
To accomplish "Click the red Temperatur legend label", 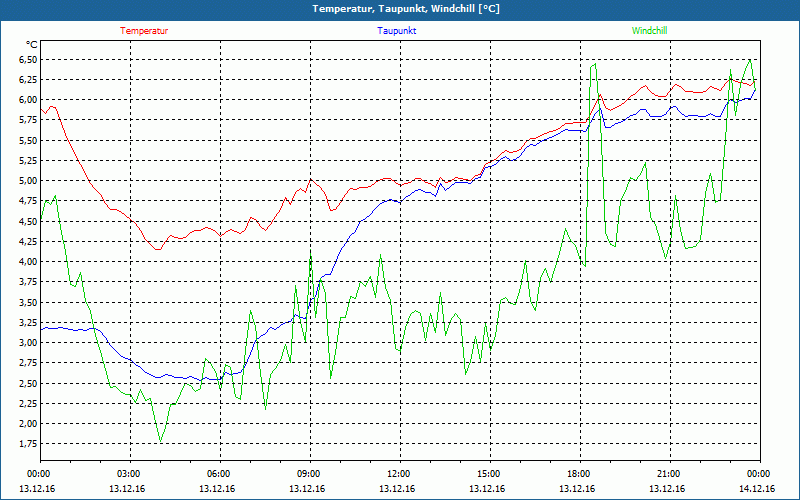I will point(144,31).
